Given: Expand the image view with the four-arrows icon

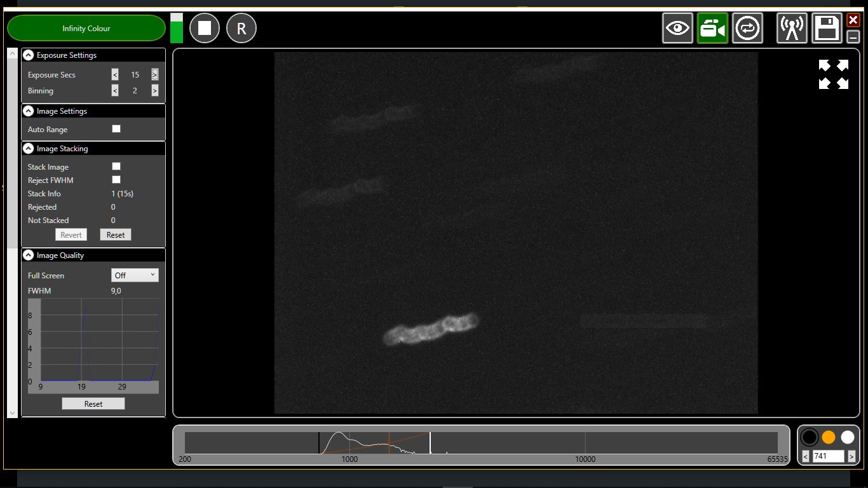Looking at the screenshot, I should click(834, 74).
